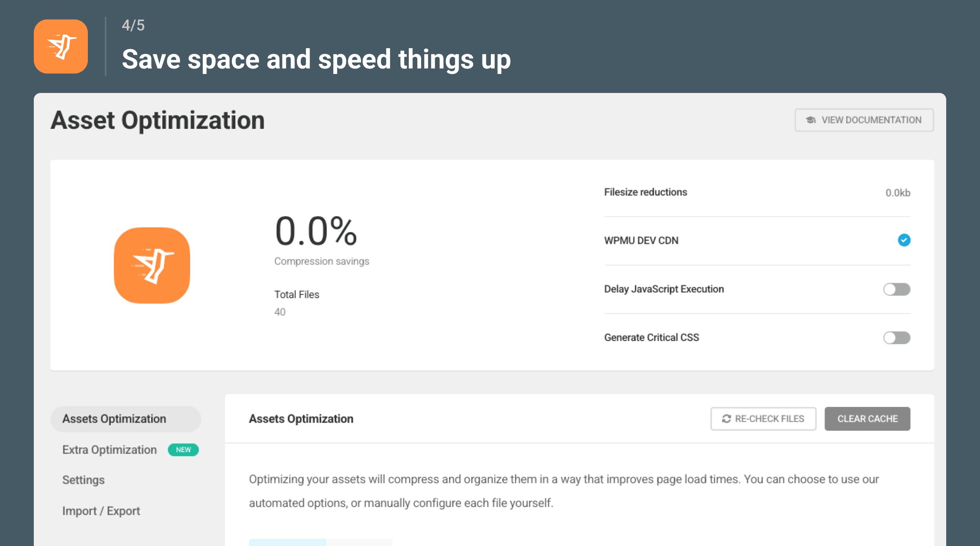This screenshot has height=546, width=980.
Task: Click the 4/5 step indicator
Action: click(133, 25)
